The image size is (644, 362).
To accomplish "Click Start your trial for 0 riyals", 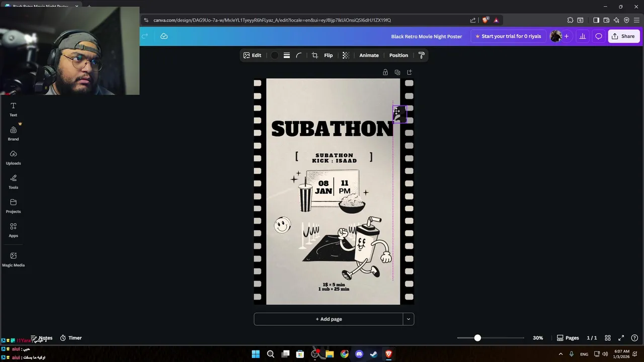I will [508, 36].
